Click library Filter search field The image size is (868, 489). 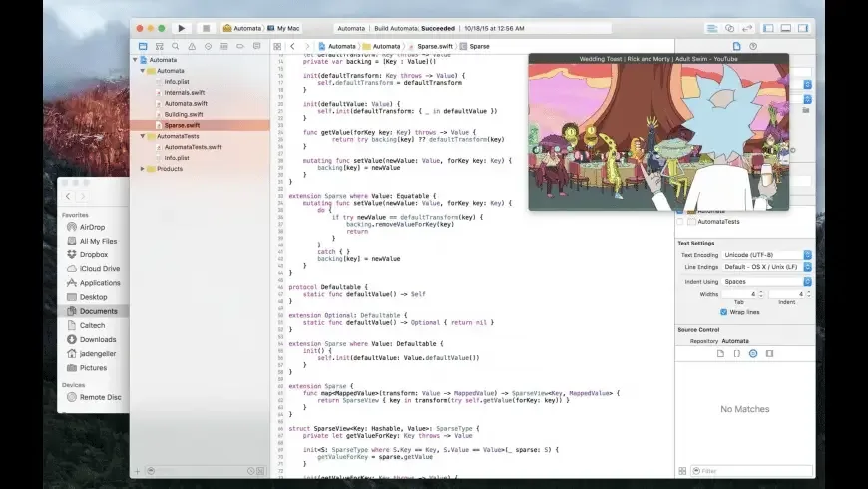tap(751, 471)
